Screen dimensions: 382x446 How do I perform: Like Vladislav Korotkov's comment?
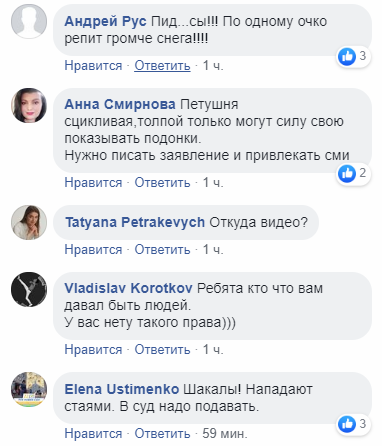(93, 350)
